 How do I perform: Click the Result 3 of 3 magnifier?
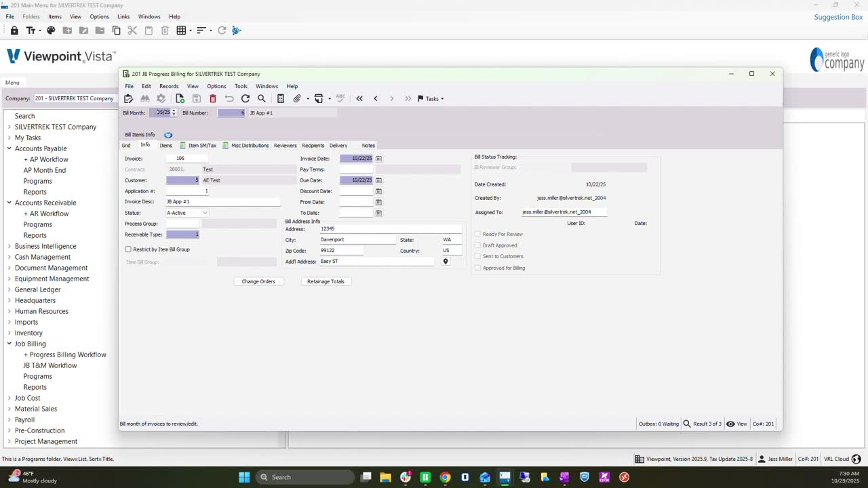(x=687, y=424)
